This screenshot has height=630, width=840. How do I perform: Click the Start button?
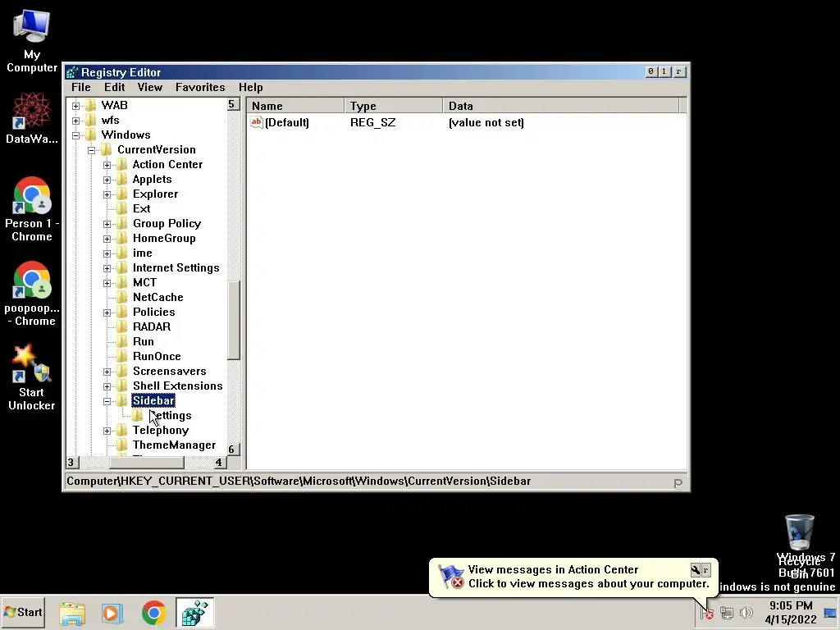point(23,612)
